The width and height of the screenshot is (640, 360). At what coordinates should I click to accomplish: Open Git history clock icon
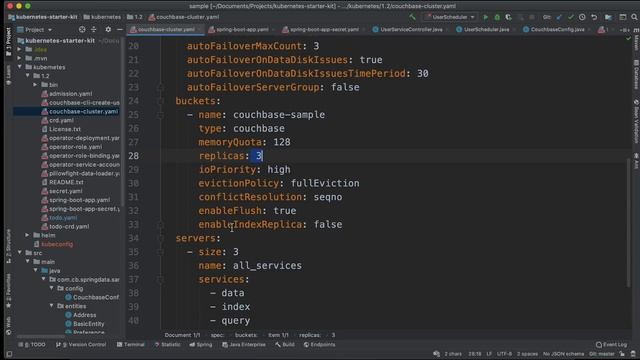582,17
